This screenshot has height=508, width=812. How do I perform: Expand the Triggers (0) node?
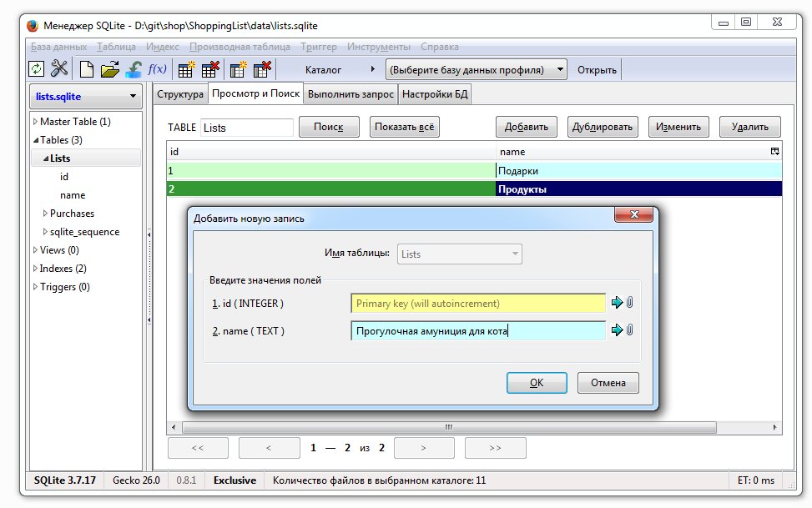[35, 287]
